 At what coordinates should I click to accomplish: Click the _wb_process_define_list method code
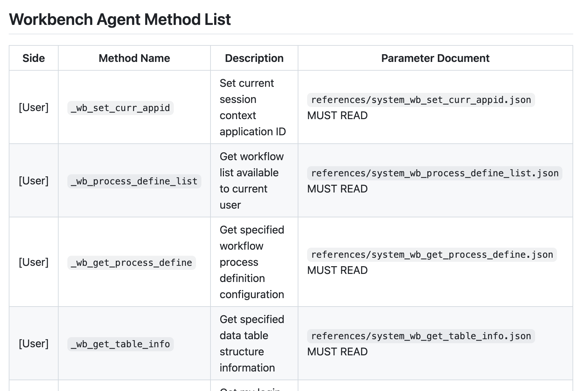134,181
